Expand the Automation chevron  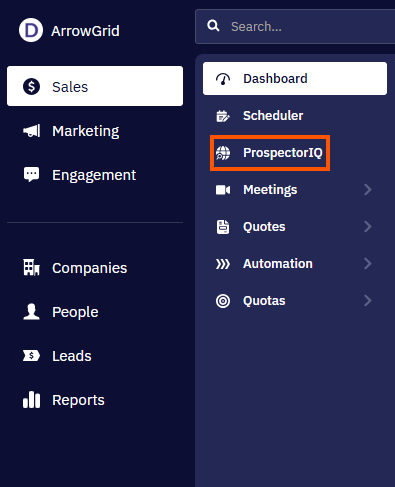click(x=368, y=264)
